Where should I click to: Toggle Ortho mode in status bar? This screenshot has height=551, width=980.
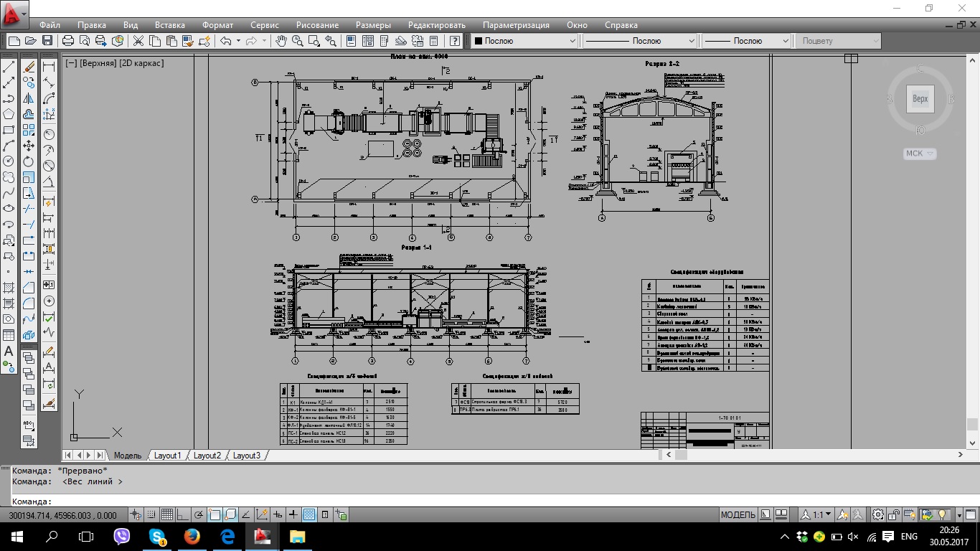click(x=182, y=514)
